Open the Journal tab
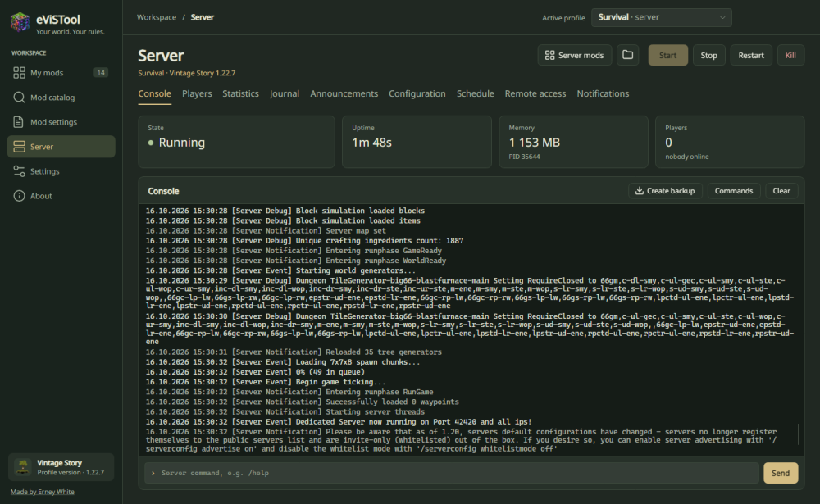The height and width of the screenshot is (504, 820). click(285, 93)
